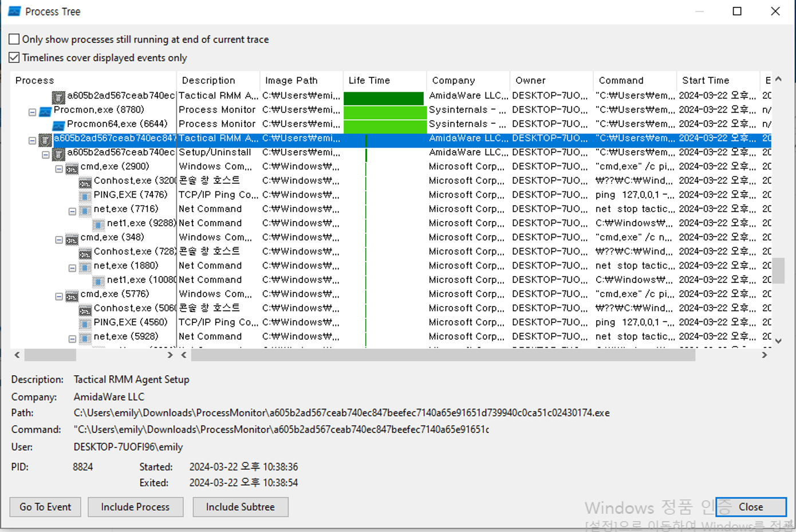Image resolution: width=796 pixels, height=532 pixels.
Task: Click the tree pane horizontal scrollbar right arrow
Action: pos(170,355)
